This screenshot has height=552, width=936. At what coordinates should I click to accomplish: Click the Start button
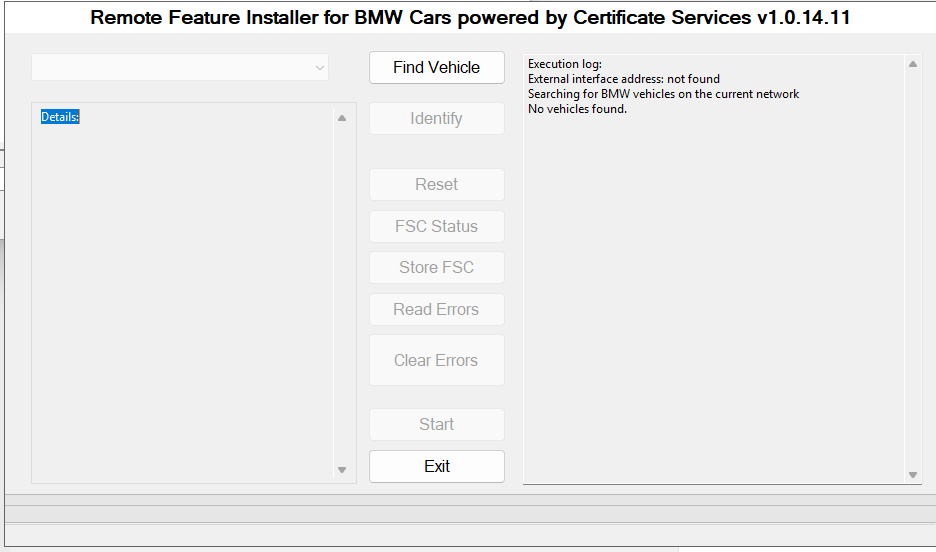pos(436,424)
